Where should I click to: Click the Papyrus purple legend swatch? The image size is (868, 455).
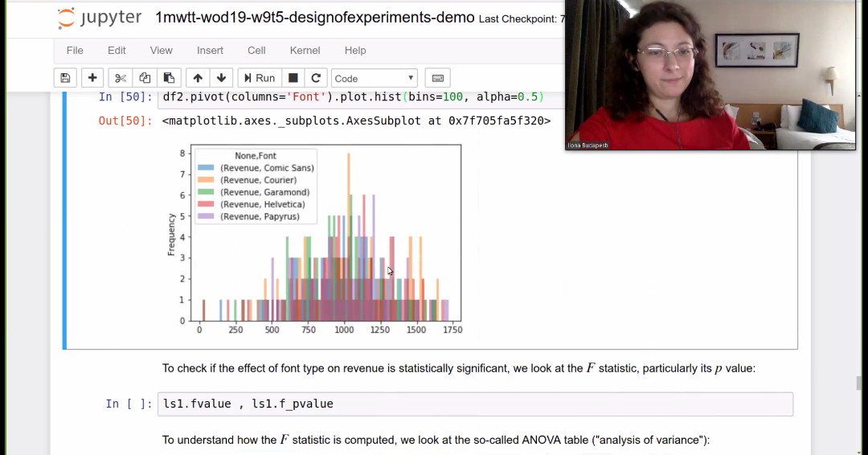pos(206,216)
